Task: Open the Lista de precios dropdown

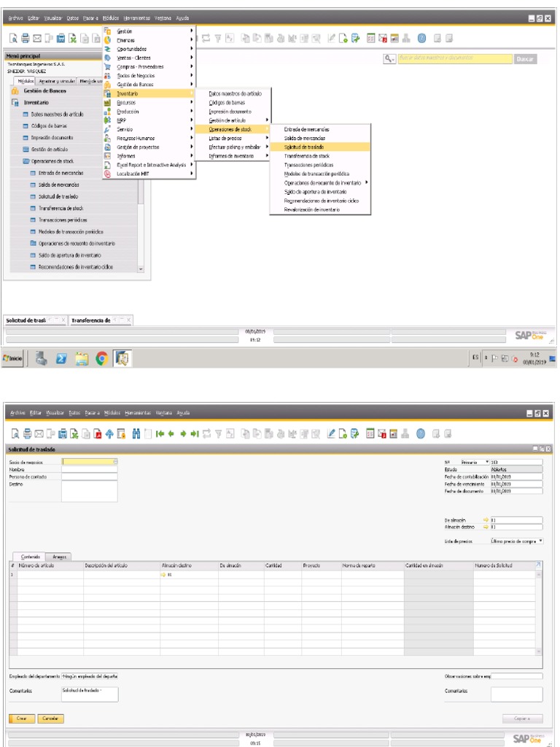Action: click(x=540, y=541)
